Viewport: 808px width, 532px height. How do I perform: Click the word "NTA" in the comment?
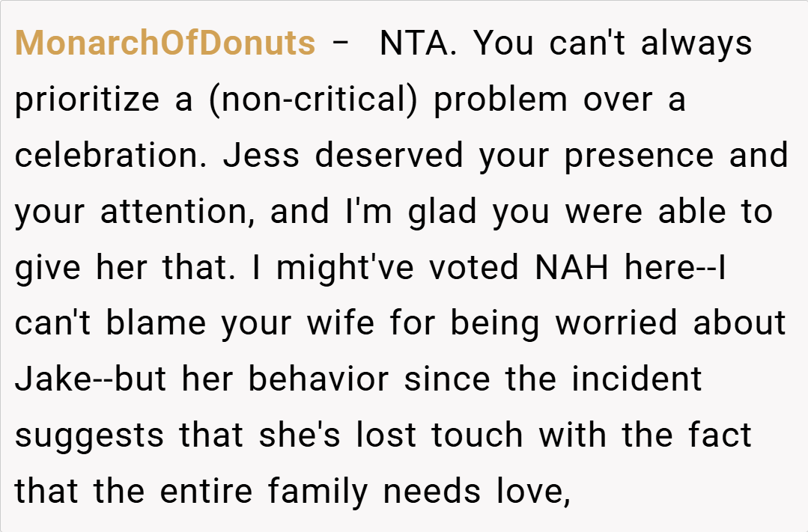click(x=414, y=43)
